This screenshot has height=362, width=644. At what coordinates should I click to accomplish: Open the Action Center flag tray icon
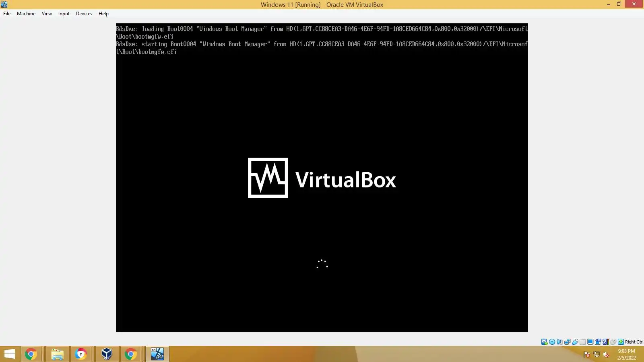point(587,354)
